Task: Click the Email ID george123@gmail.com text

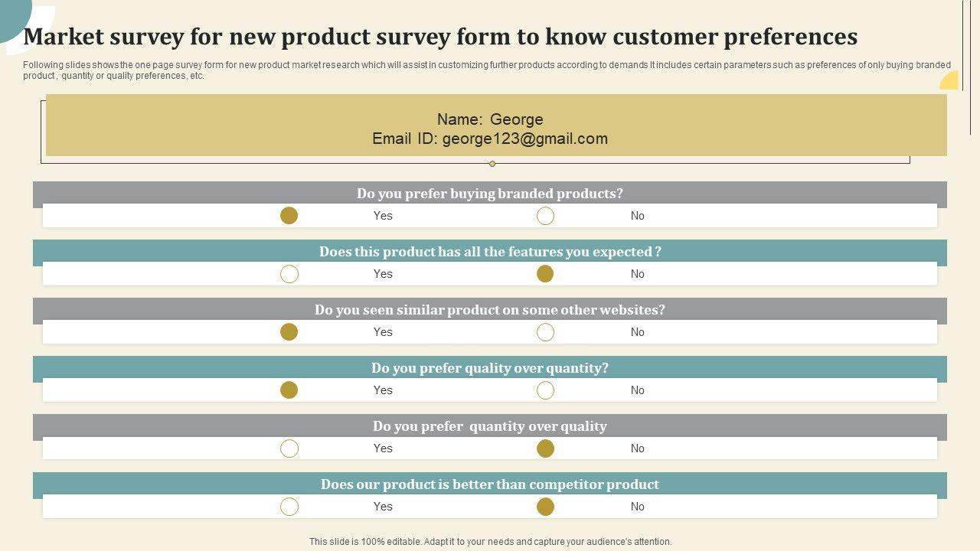Action: (x=490, y=139)
